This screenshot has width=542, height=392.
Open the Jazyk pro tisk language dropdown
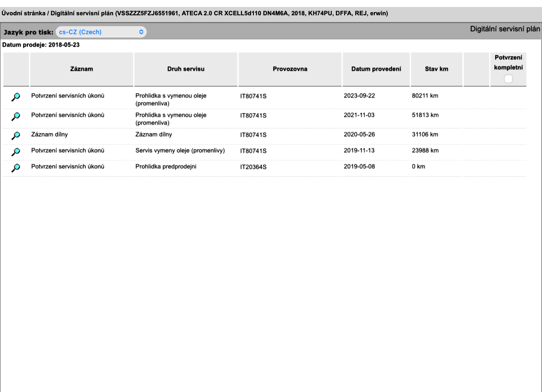101,32
